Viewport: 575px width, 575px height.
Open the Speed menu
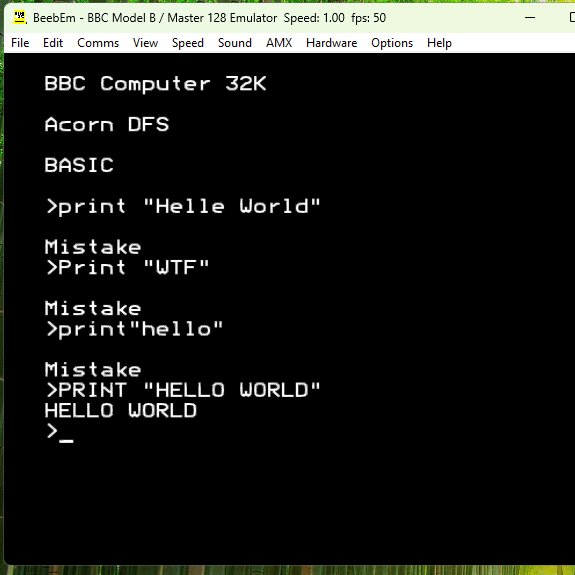point(188,43)
